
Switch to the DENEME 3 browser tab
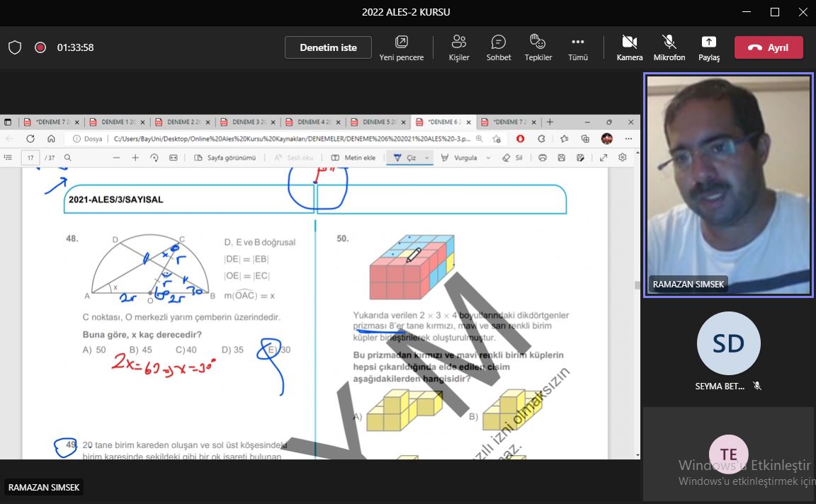tap(248, 122)
